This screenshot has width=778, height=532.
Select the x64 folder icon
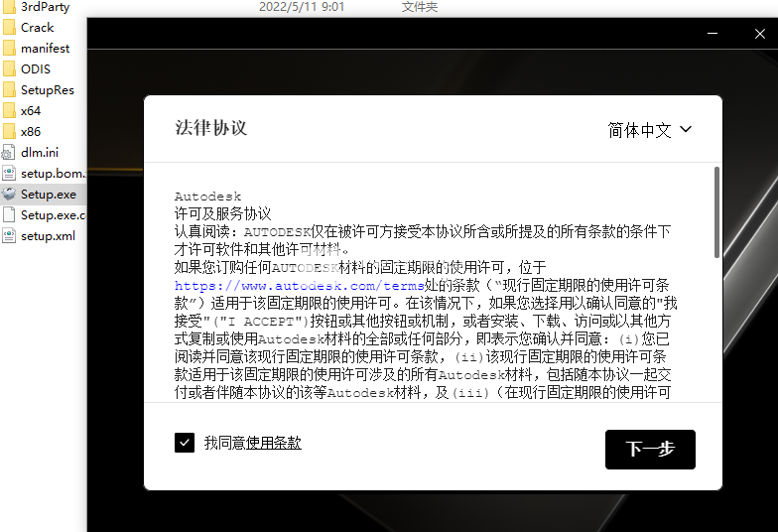[x=9, y=111]
